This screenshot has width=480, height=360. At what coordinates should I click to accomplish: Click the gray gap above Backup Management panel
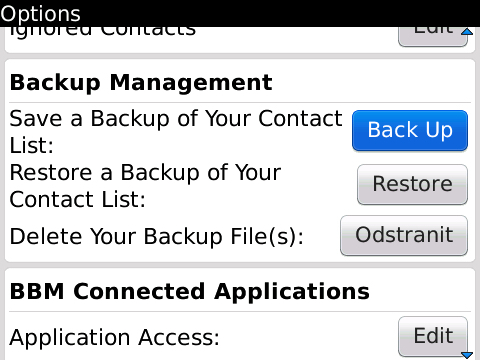pyautogui.click(x=240, y=56)
